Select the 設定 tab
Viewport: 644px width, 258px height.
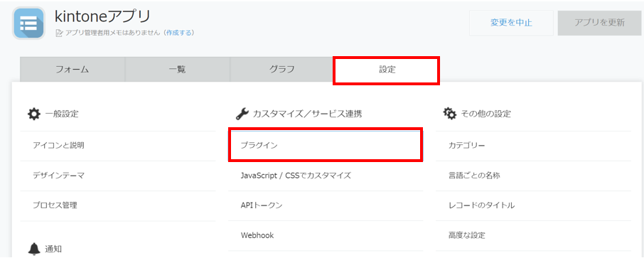tap(387, 70)
